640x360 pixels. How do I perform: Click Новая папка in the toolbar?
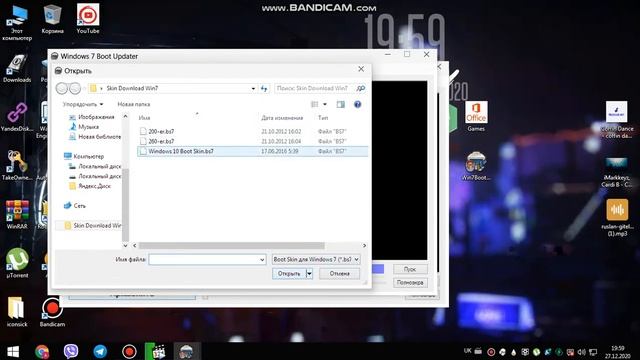pos(134,104)
